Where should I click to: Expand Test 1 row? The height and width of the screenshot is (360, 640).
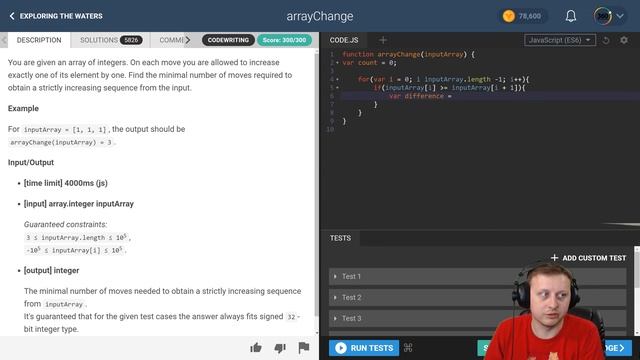(x=477, y=276)
